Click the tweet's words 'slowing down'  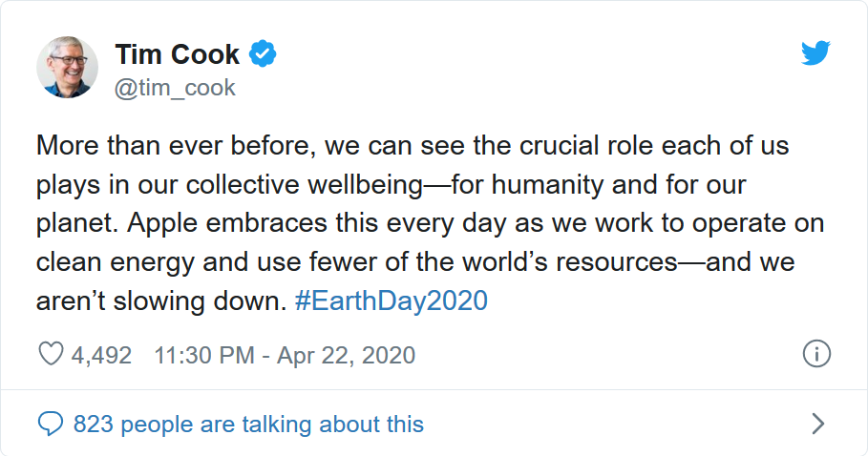pos(193,301)
